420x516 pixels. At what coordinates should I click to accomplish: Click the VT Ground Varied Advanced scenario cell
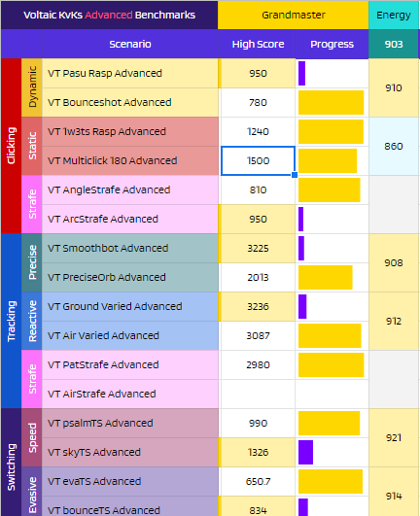[x=130, y=306]
